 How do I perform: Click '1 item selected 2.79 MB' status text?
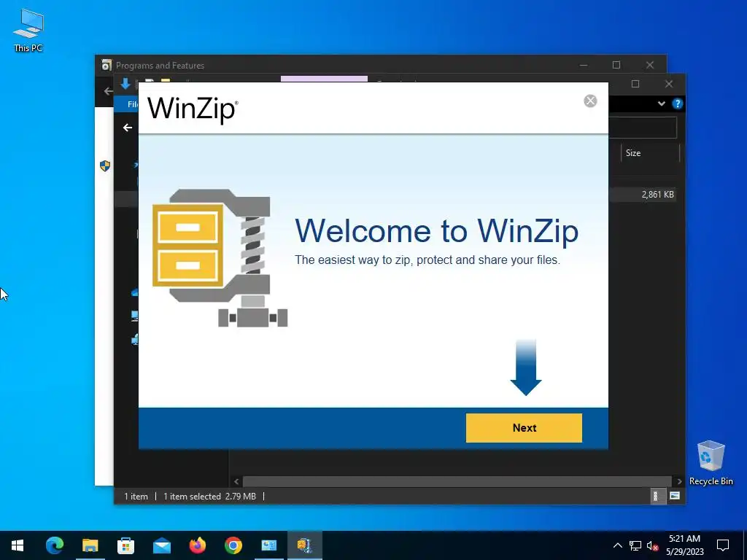209,496
